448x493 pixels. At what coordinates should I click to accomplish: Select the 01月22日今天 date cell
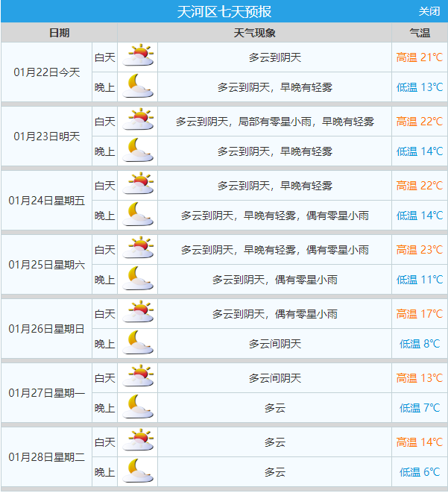point(47,72)
